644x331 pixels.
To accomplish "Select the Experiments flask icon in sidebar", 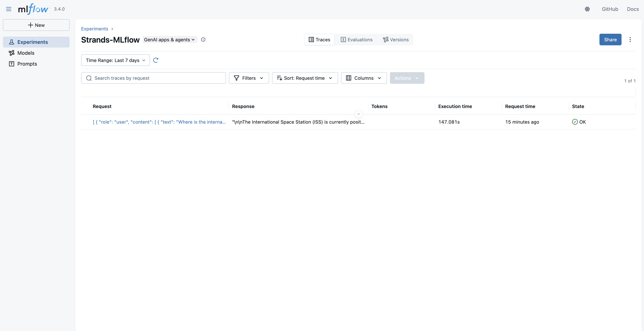I will 12,42.
